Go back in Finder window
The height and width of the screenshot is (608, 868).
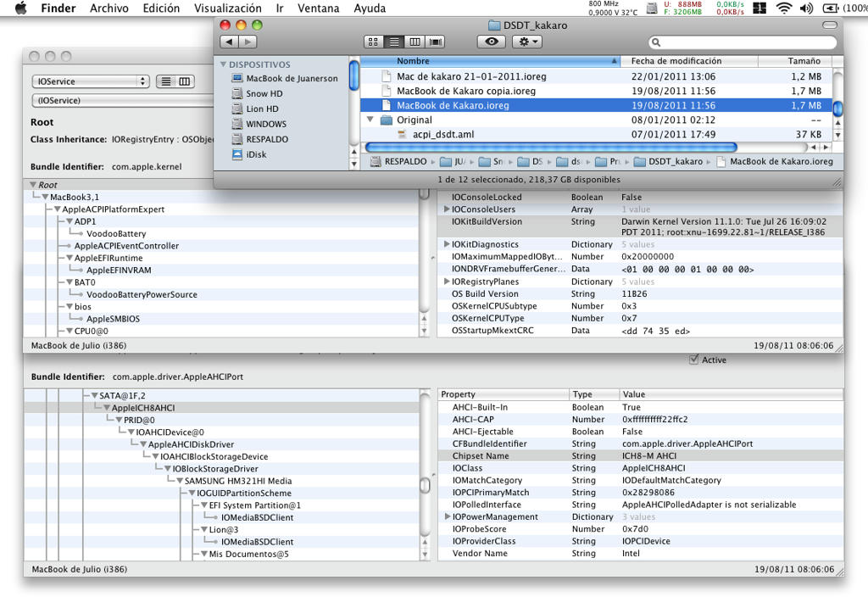(229, 42)
